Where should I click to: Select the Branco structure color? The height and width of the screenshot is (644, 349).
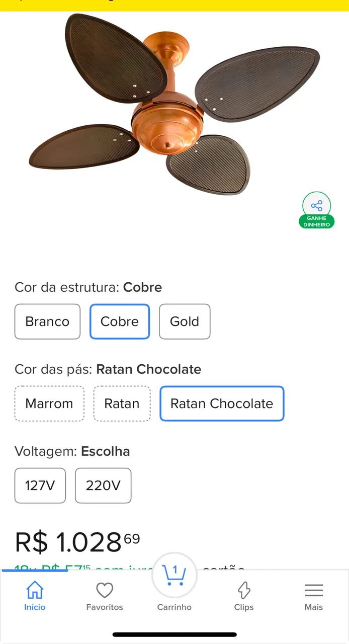coord(47,321)
